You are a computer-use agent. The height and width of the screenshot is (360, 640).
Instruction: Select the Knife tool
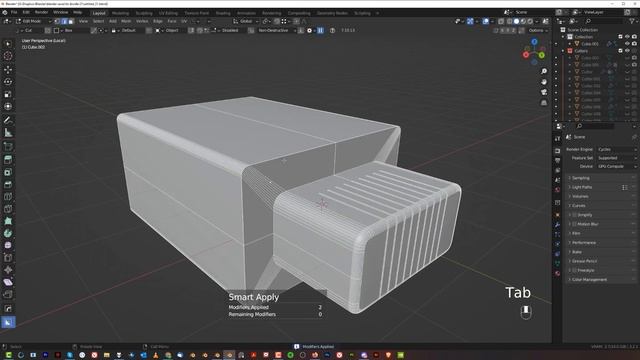(8, 209)
